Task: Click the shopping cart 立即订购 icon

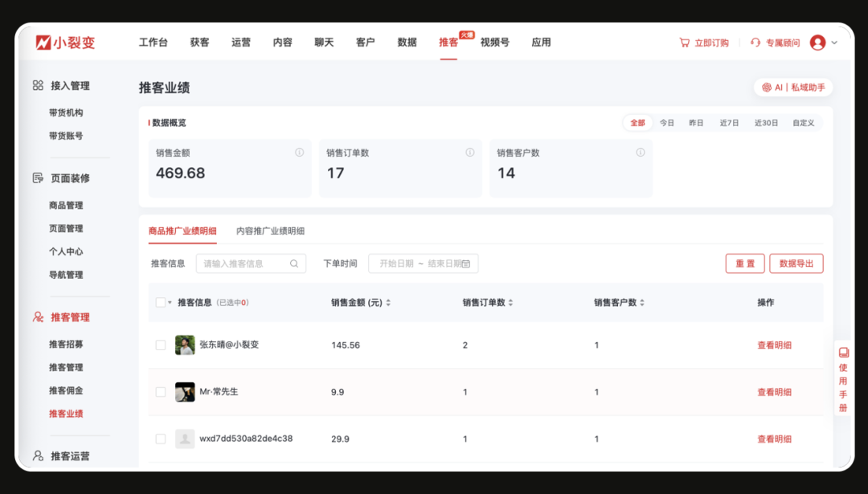Action: click(686, 43)
